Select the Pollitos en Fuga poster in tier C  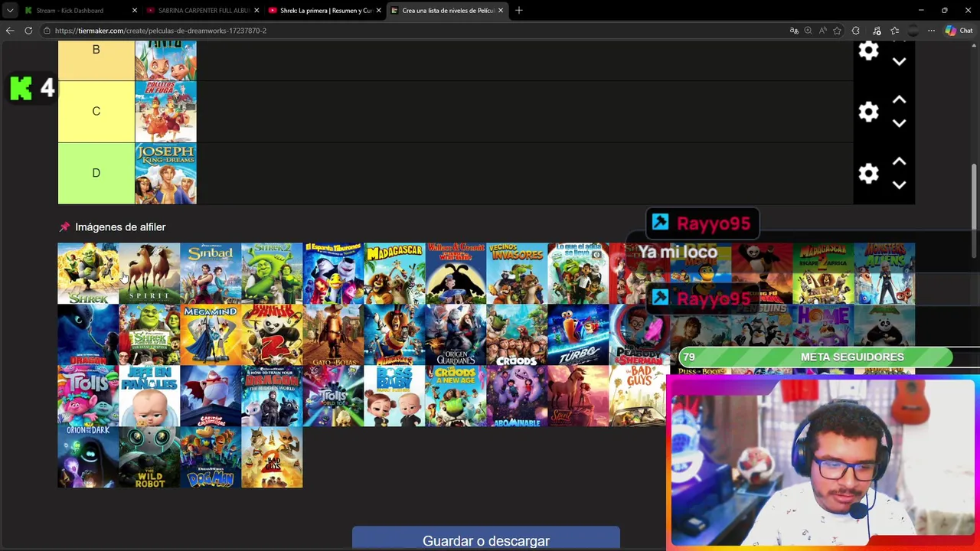tap(165, 112)
